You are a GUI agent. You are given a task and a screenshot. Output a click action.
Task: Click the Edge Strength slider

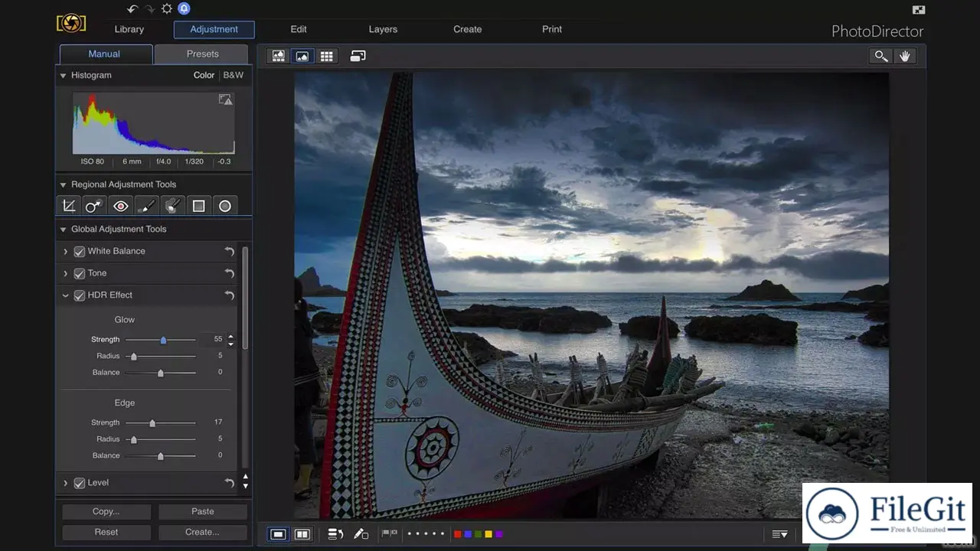pos(161,422)
